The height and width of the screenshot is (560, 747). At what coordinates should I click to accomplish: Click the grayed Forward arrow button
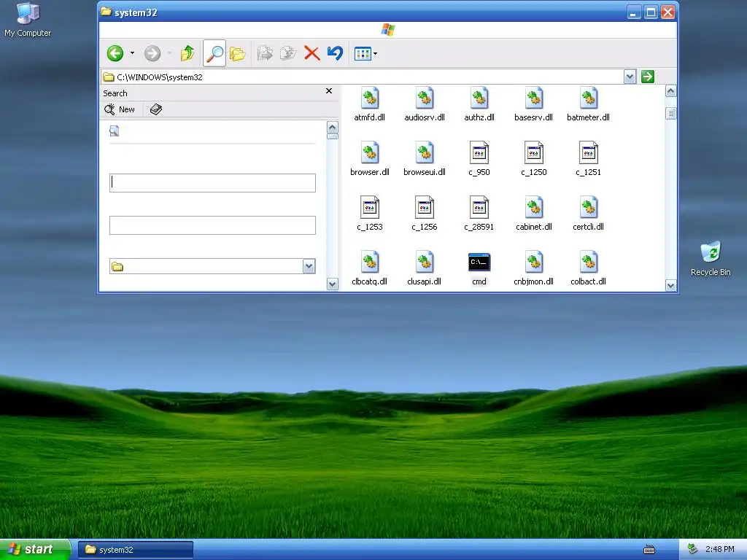tap(152, 53)
